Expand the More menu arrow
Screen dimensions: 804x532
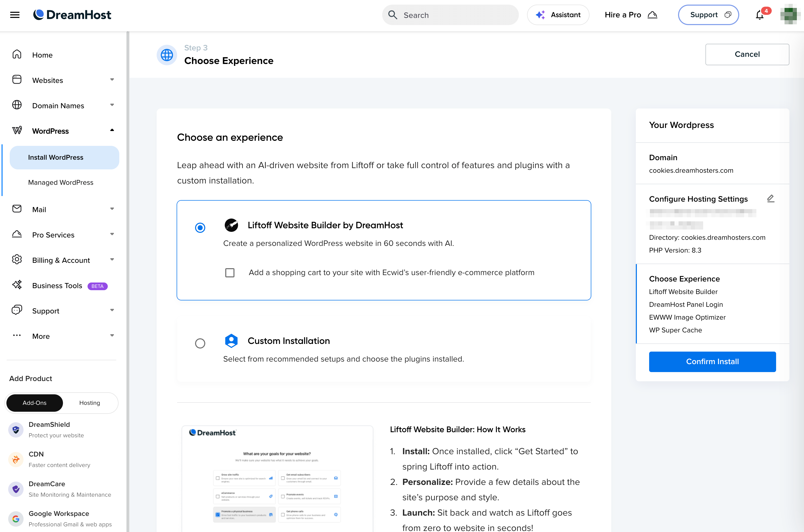click(112, 335)
